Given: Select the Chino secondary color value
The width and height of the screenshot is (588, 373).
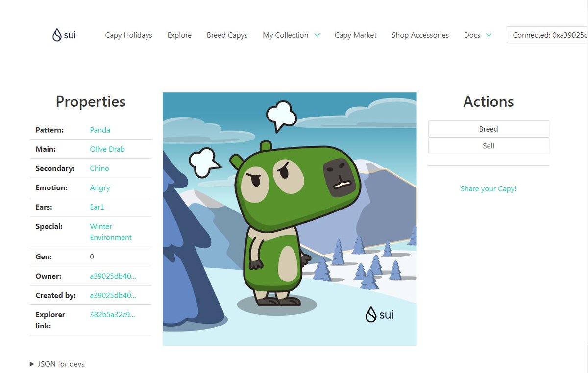Looking at the screenshot, I should pyautogui.click(x=99, y=168).
